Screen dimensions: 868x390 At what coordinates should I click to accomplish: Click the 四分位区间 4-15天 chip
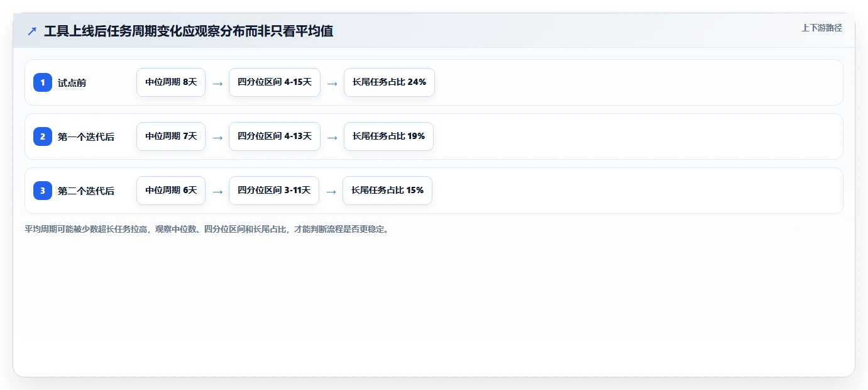tap(275, 82)
